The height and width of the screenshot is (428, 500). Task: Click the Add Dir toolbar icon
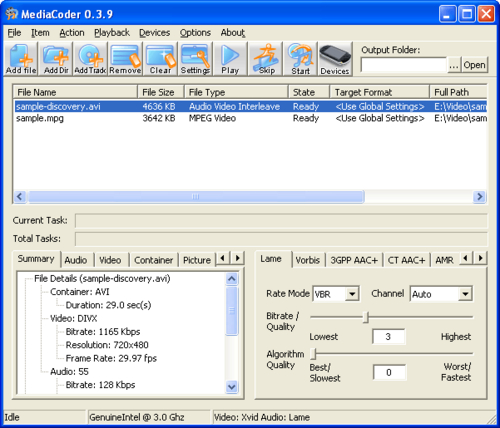(x=56, y=59)
